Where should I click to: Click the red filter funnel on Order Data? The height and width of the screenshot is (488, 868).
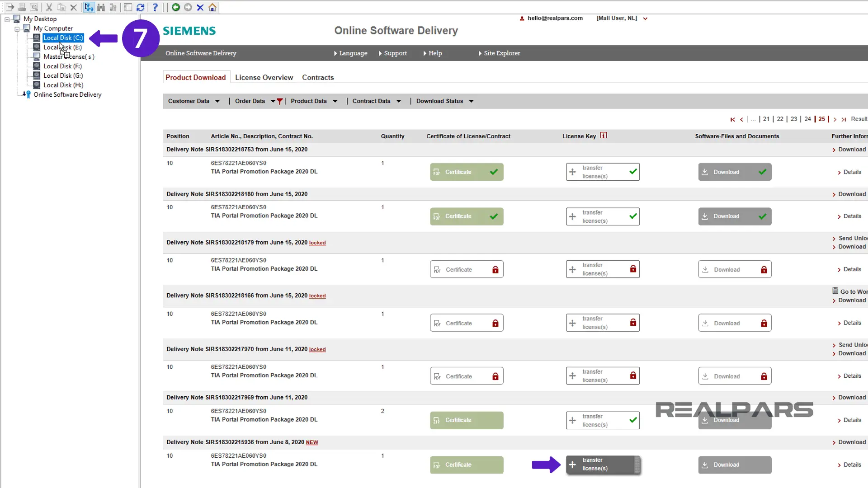(x=280, y=101)
